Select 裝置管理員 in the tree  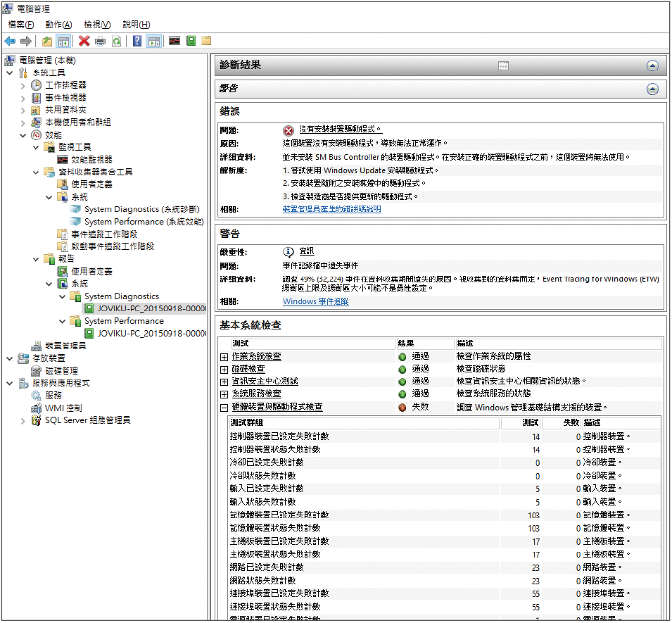click(x=65, y=346)
